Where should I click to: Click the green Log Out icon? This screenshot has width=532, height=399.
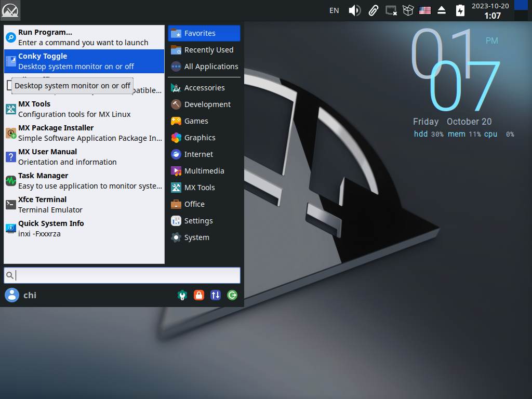232,295
